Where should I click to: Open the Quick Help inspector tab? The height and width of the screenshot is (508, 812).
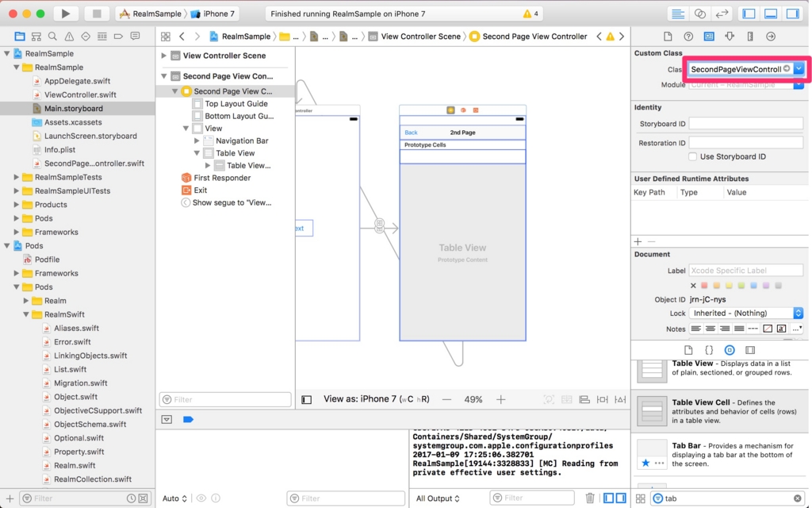tap(688, 37)
